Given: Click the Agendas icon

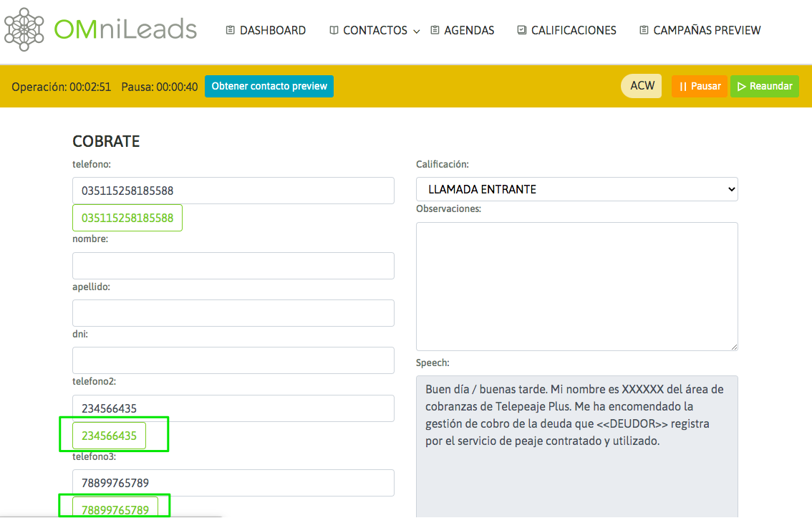Looking at the screenshot, I should 435,30.
